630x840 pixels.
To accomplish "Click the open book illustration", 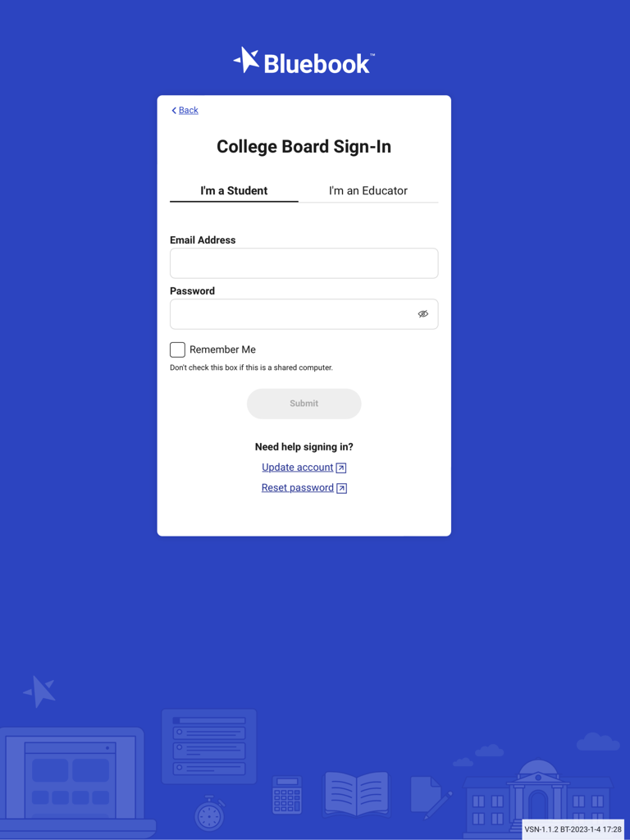I will [356, 793].
